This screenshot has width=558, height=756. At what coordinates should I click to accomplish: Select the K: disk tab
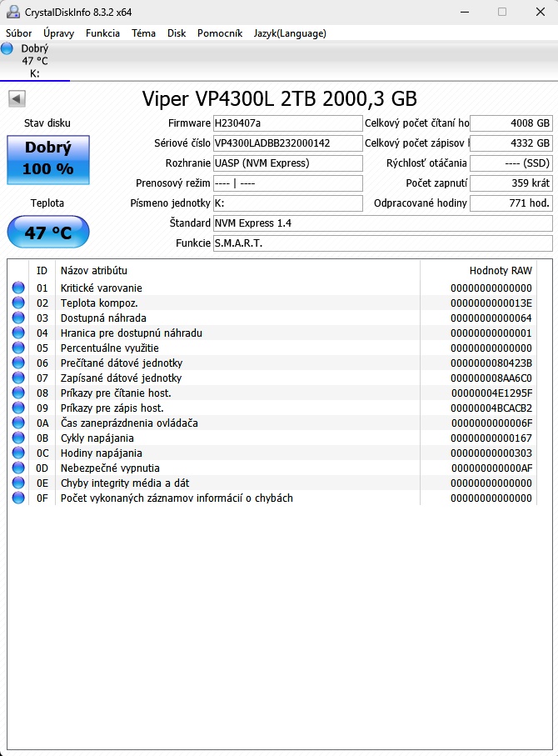(35, 61)
